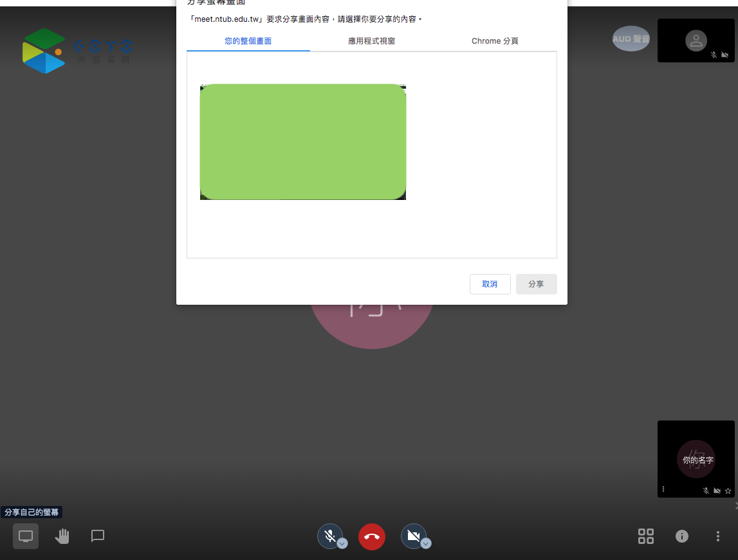Expand camera device options arrow
This screenshot has width=738, height=560.
426,544
